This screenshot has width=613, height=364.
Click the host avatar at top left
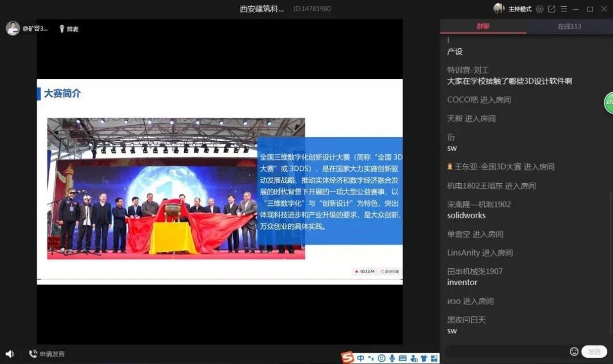[12, 28]
